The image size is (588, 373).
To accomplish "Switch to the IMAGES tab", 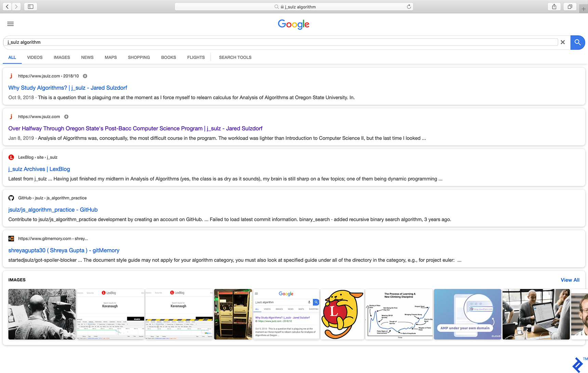I will 62,57.
